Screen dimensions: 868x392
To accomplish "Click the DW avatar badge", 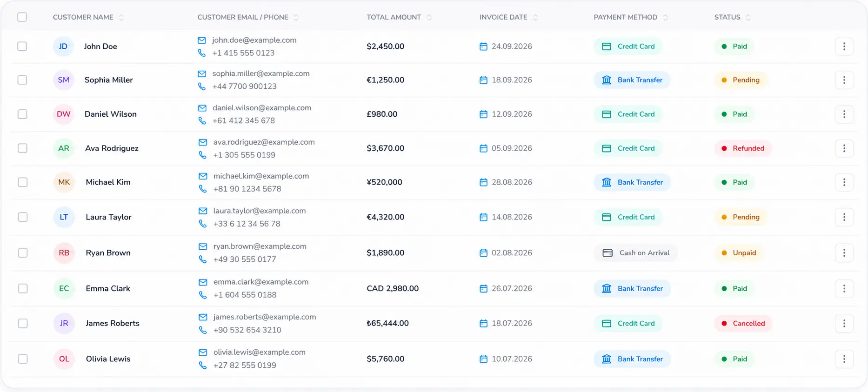I will click(64, 114).
